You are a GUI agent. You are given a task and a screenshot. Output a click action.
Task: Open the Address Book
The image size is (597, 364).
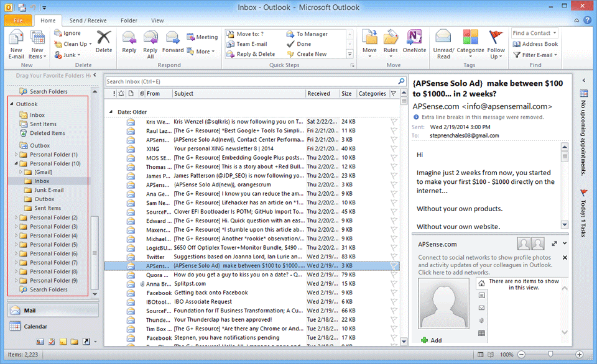[x=535, y=44]
